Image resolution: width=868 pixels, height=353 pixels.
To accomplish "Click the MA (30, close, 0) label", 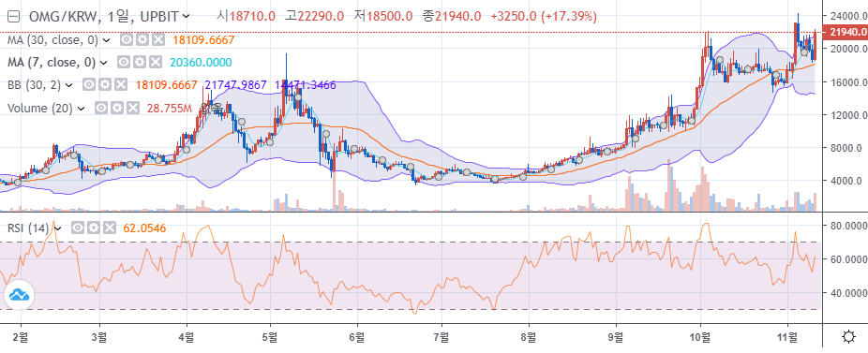I will 53,40.
